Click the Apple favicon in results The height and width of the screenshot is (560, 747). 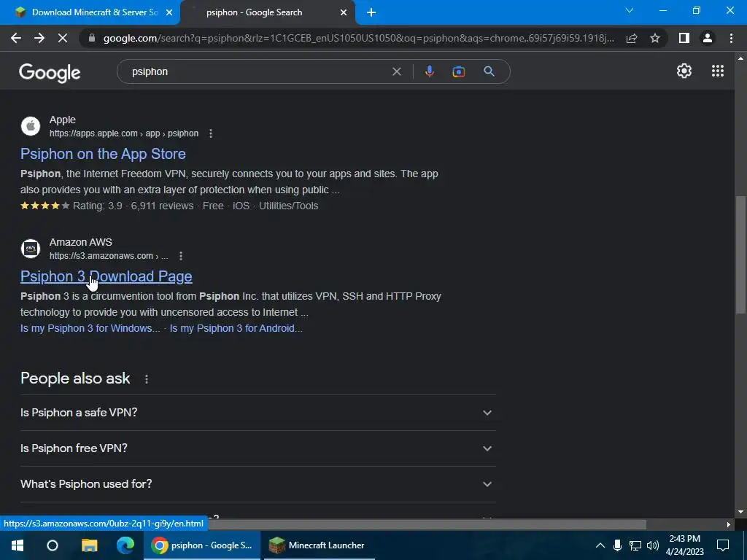pos(31,126)
